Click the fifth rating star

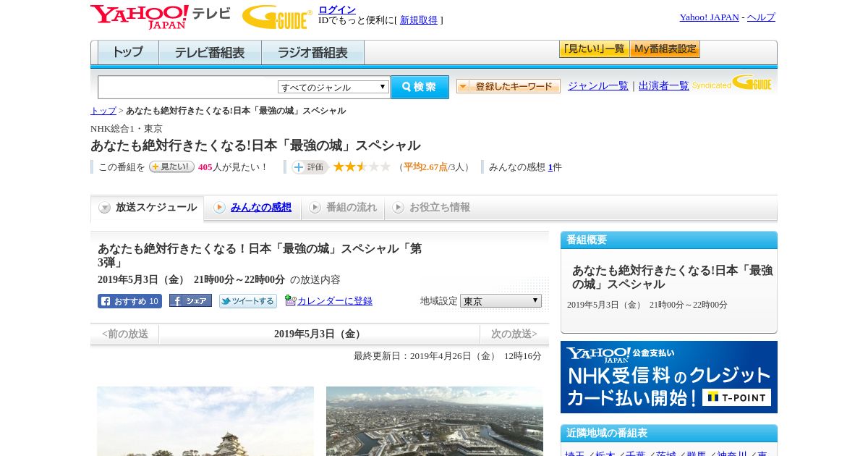[x=385, y=167]
